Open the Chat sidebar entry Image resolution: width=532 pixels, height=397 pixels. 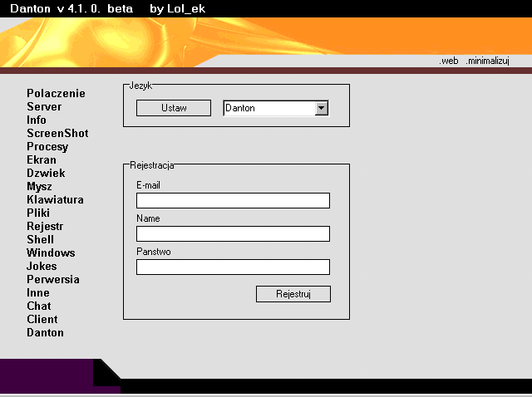click(x=39, y=306)
